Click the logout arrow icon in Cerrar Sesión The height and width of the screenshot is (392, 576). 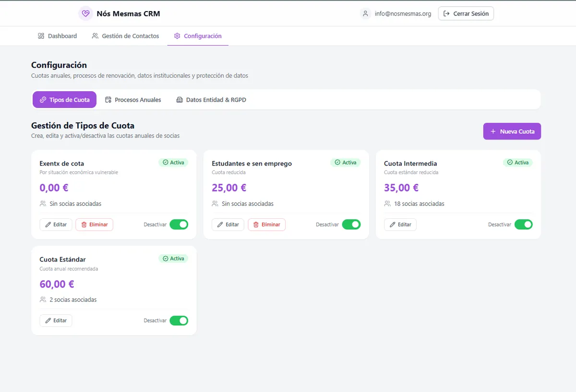point(446,13)
